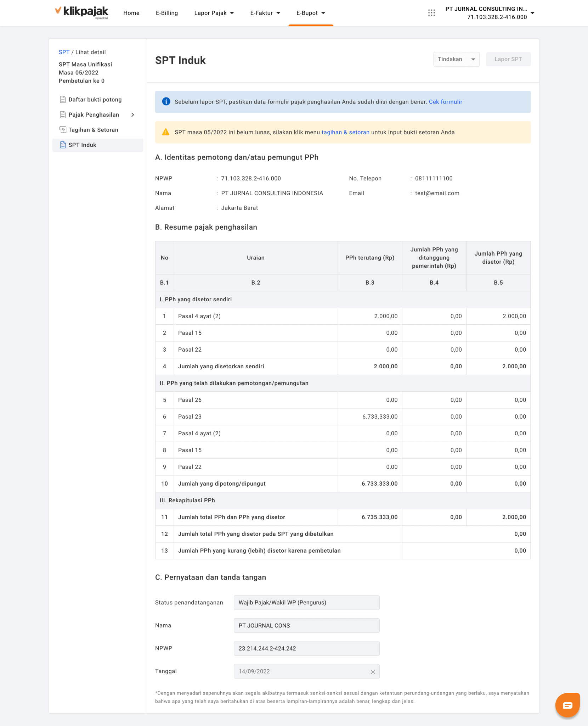Click the blue info icon in banner
This screenshot has height=726, width=588.
coord(166,102)
